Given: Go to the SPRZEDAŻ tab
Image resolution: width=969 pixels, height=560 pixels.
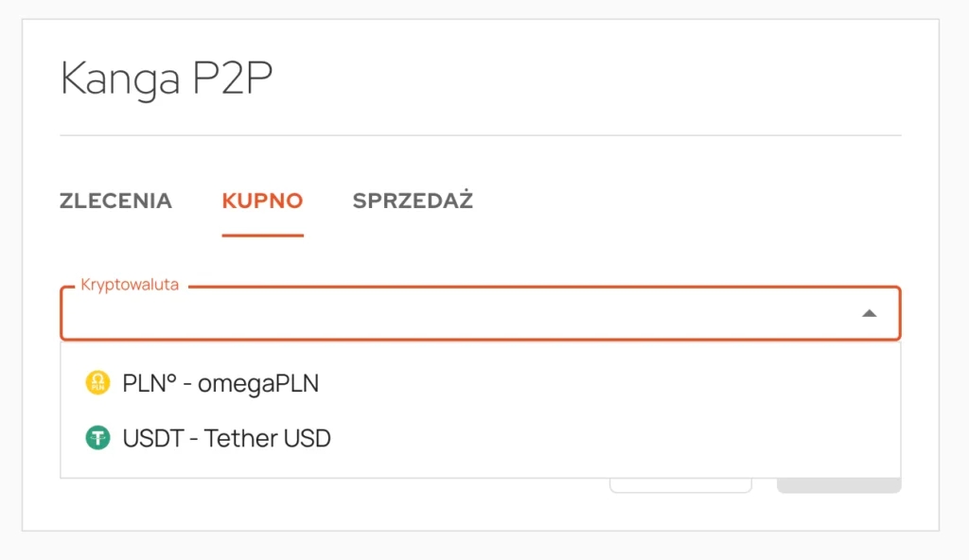Looking at the screenshot, I should pos(413,200).
